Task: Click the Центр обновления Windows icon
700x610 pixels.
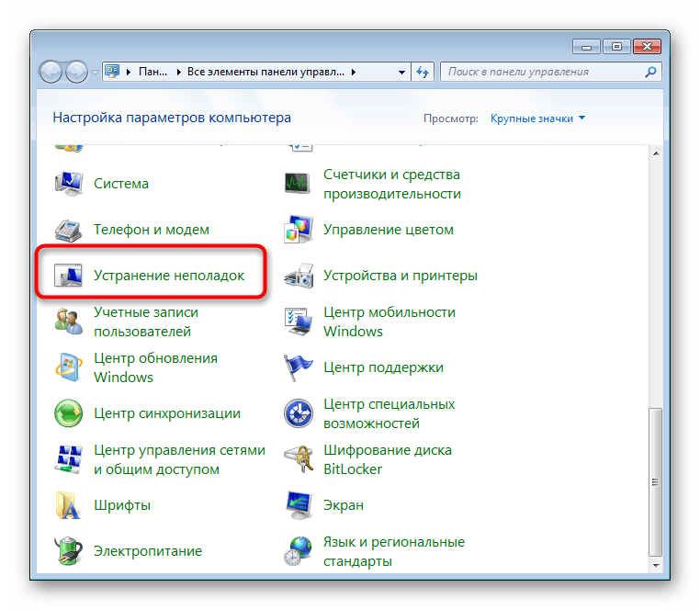Action: click(x=68, y=367)
